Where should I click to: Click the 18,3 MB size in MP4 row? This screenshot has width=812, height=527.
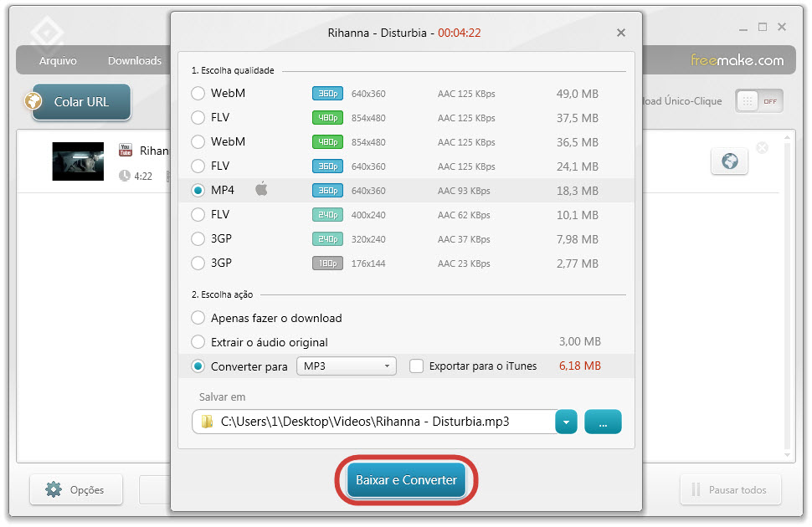coord(578,191)
